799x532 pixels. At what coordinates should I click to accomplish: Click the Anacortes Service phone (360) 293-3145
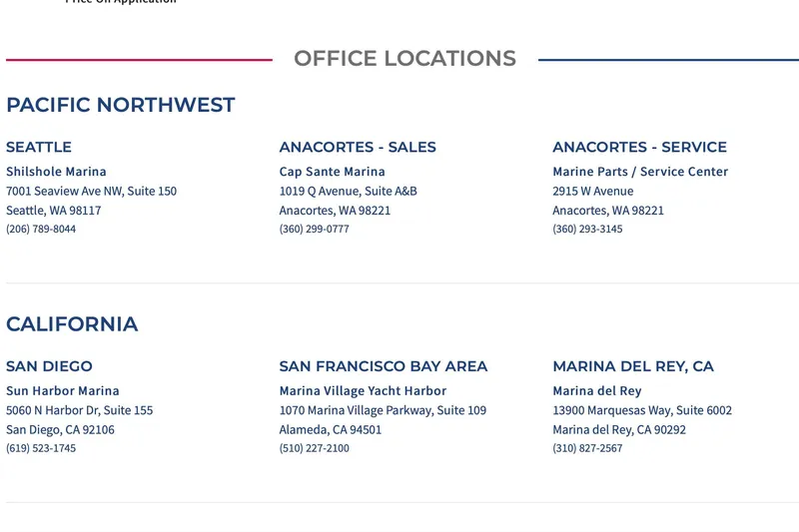point(587,229)
